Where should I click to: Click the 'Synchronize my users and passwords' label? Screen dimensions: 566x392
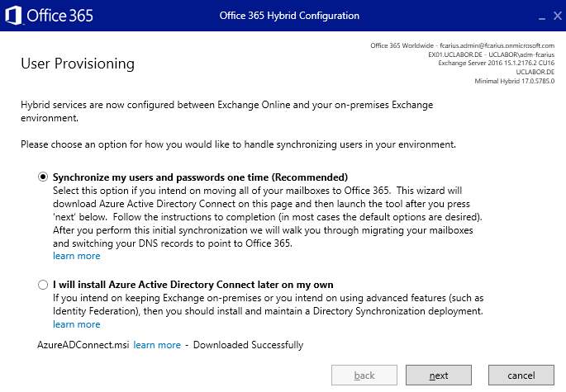pos(200,177)
